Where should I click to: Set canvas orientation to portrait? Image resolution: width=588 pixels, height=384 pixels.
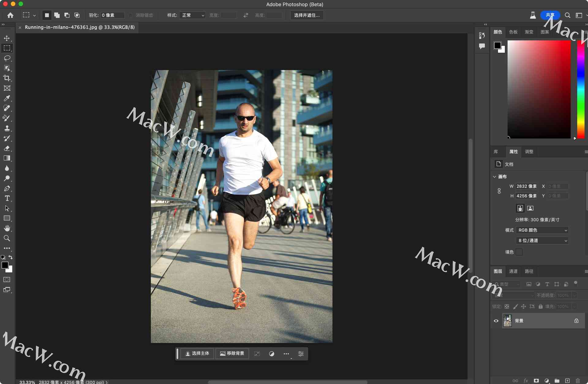520,208
